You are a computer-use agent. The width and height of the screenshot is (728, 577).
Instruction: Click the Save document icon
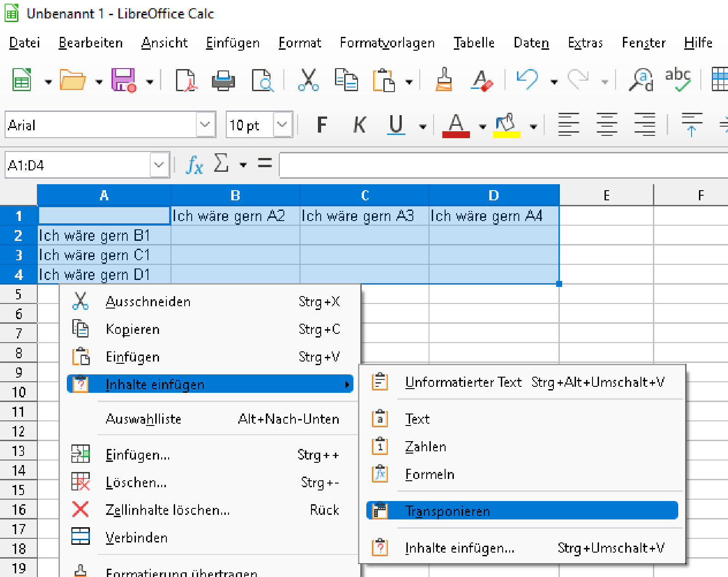pyautogui.click(x=123, y=80)
